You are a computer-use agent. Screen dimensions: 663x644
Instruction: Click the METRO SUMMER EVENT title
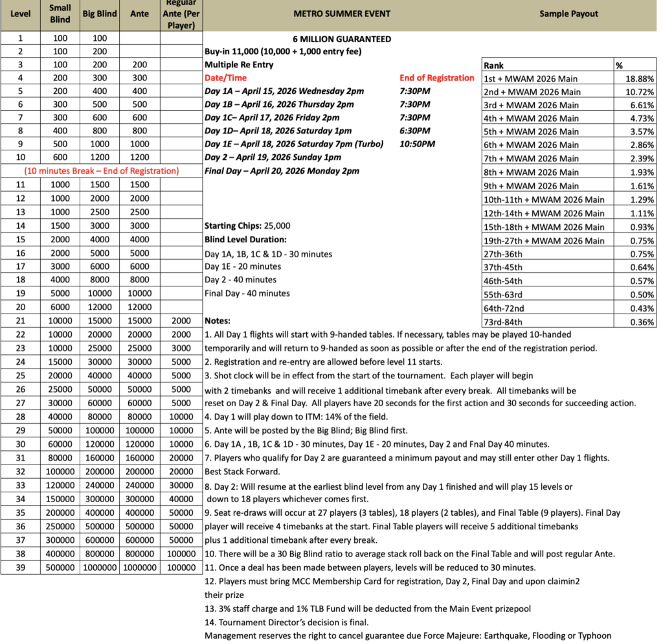click(x=342, y=14)
